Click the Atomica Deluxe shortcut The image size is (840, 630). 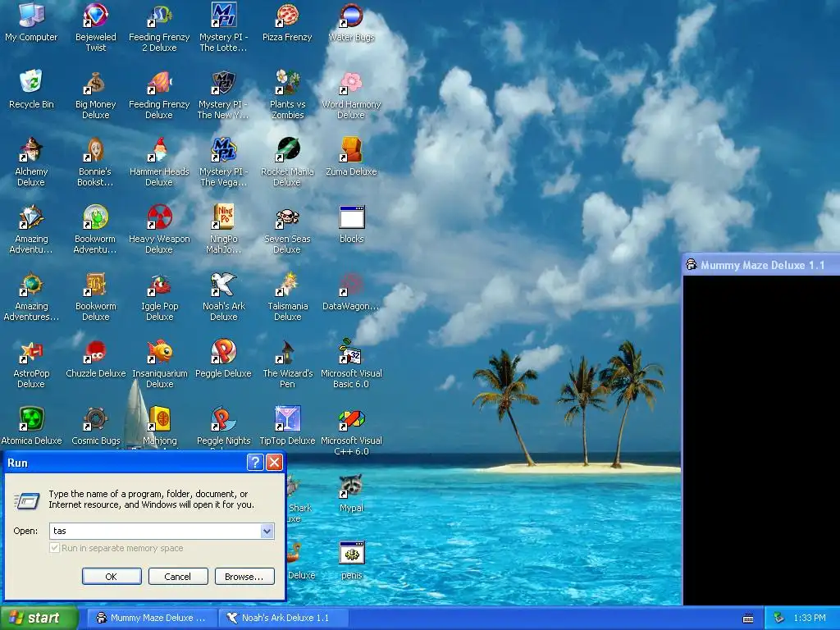(x=31, y=427)
